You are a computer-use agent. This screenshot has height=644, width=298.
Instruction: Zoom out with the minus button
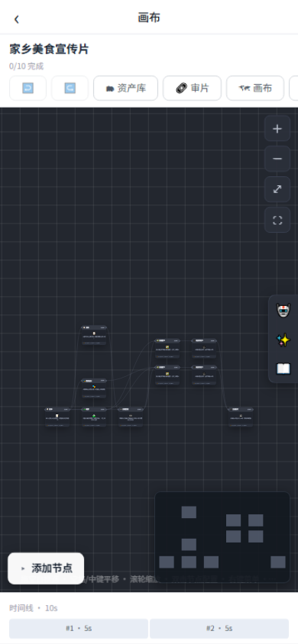tap(277, 159)
